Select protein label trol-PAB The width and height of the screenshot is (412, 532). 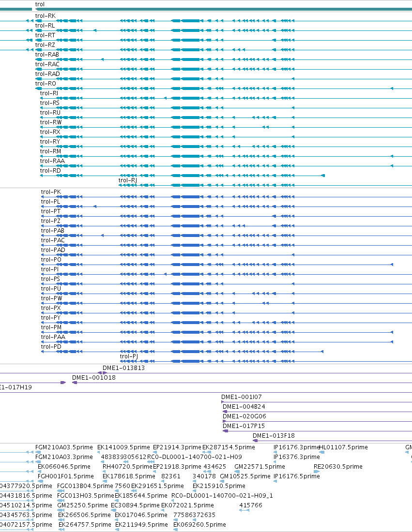tap(53, 231)
